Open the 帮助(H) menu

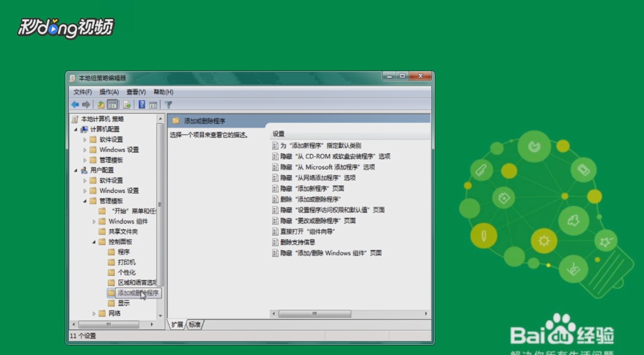(164, 92)
